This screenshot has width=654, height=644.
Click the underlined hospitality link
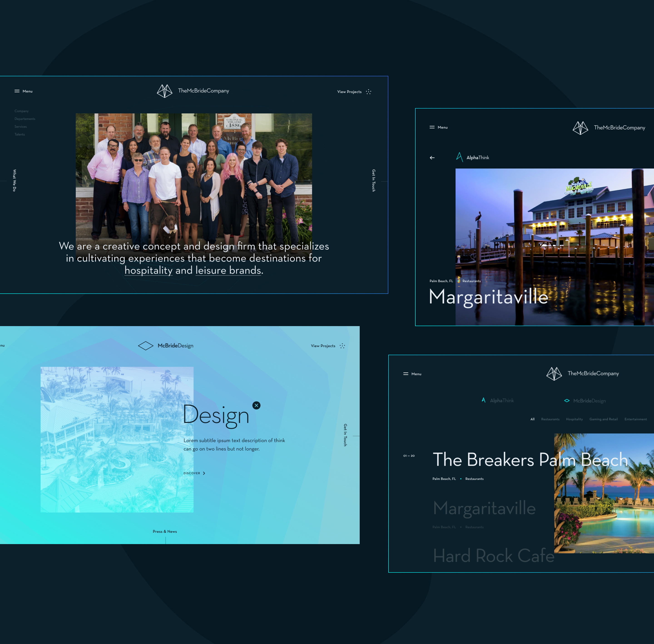[x=149, y=270]
